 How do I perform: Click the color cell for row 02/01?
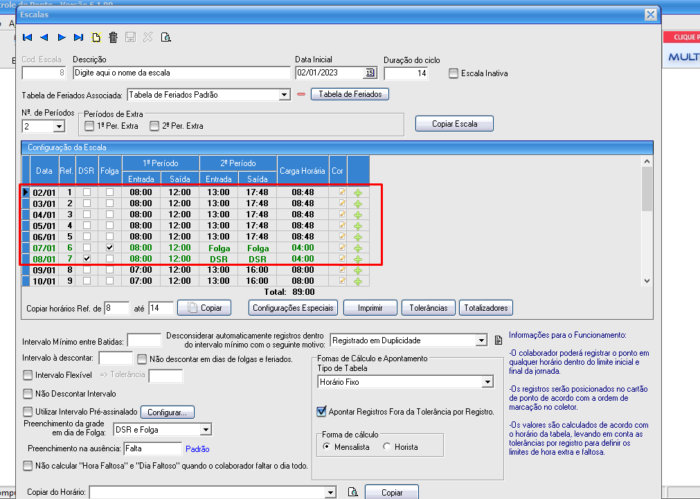340,191
